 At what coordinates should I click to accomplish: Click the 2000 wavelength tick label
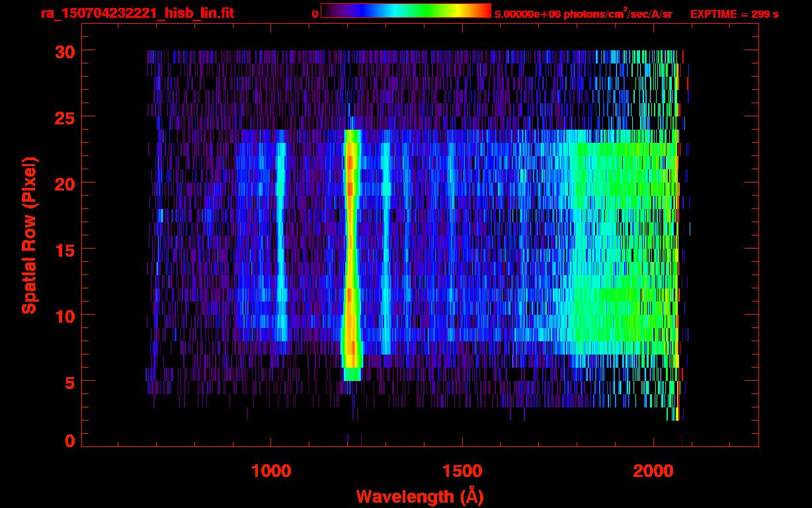(653, 471)
